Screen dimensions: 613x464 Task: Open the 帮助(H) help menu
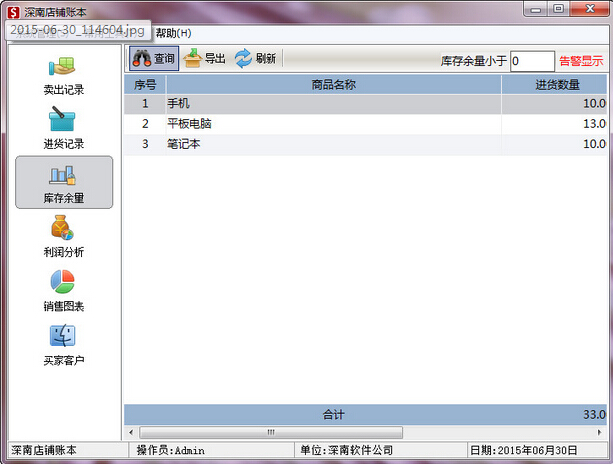(x=173, y=33)
